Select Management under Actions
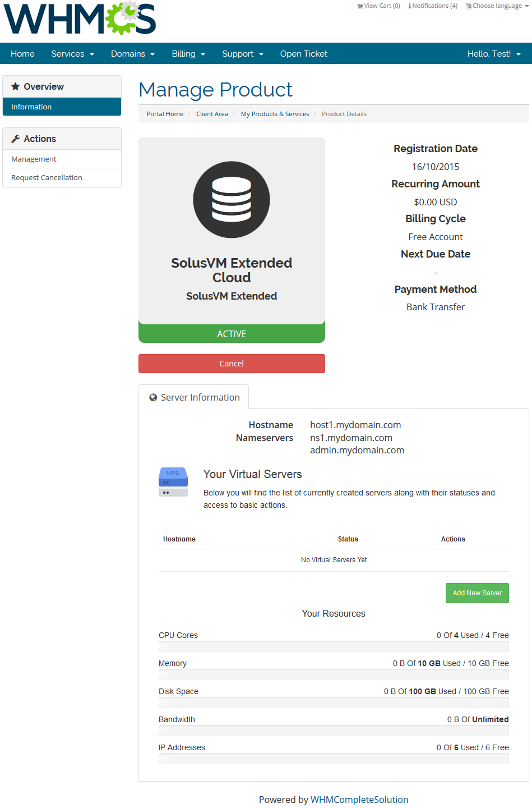Image resolution: width=532 pixels, height=808 pixels. point(62,159)
